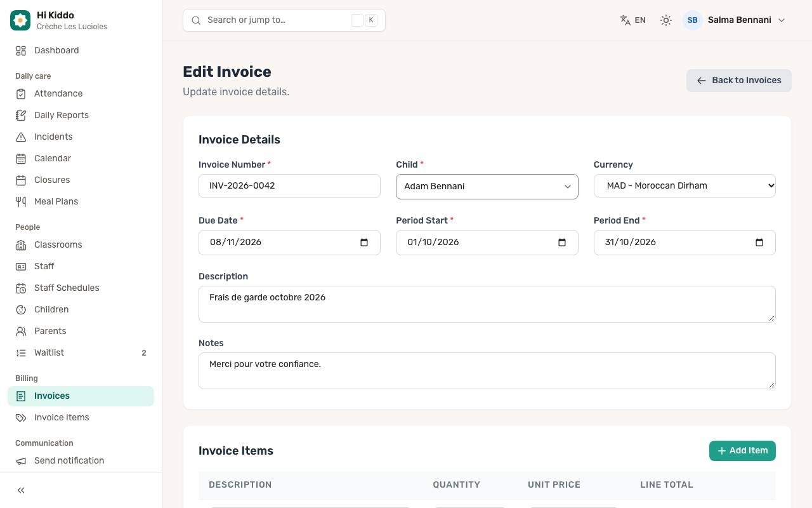This screenshot has height=508, width=812.
Task: Open the Period End calendar picker icon
Action: click(x=759, y=243)
